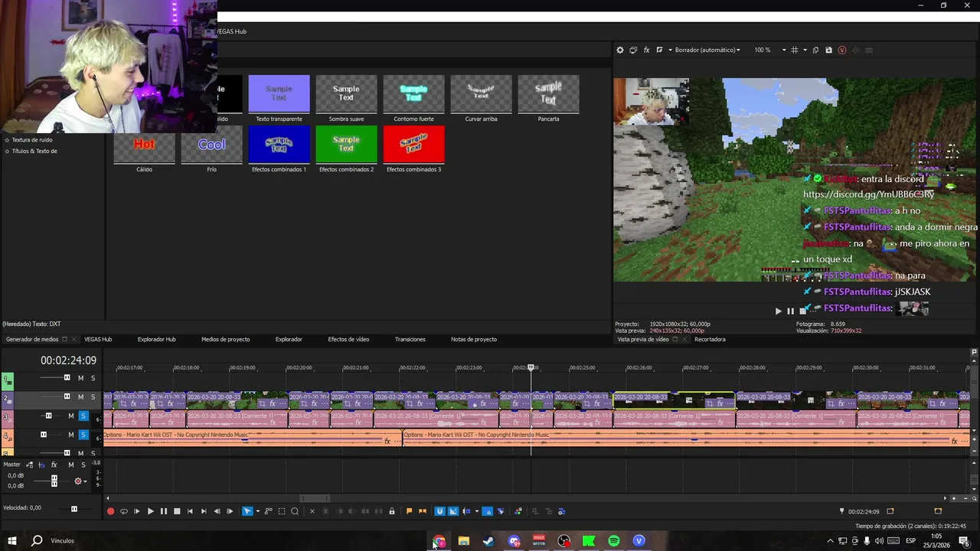
Task: Click red VEGAS circle icon in preview toolbar
Action: point(842,50)
